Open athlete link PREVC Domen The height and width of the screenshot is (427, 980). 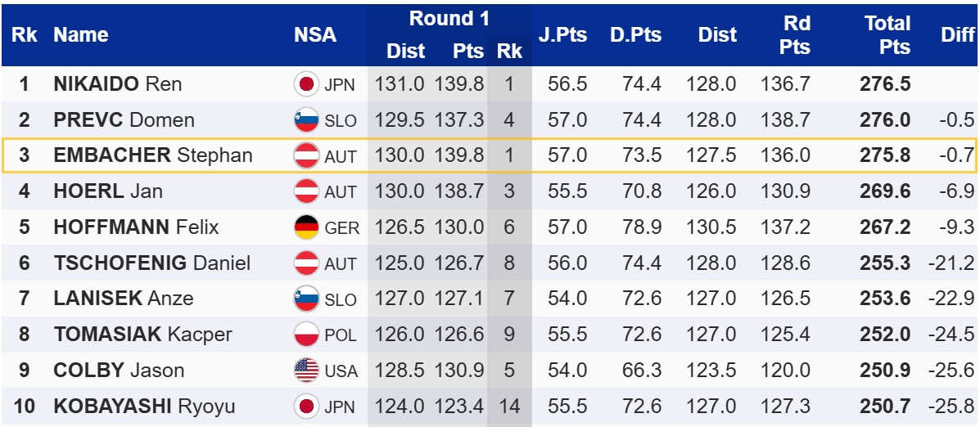[x=124, y=120]
